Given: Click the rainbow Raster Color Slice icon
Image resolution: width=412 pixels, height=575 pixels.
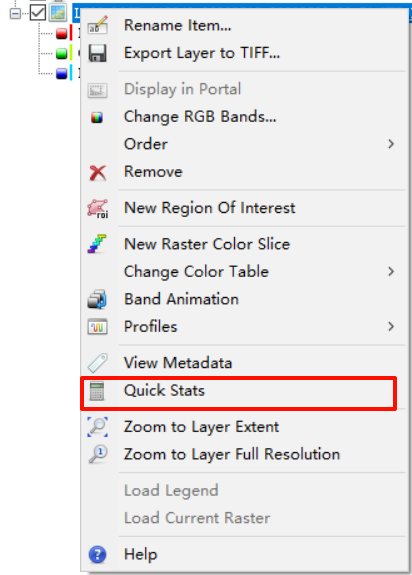Looking at the screenshot, I should click(97, 244).
